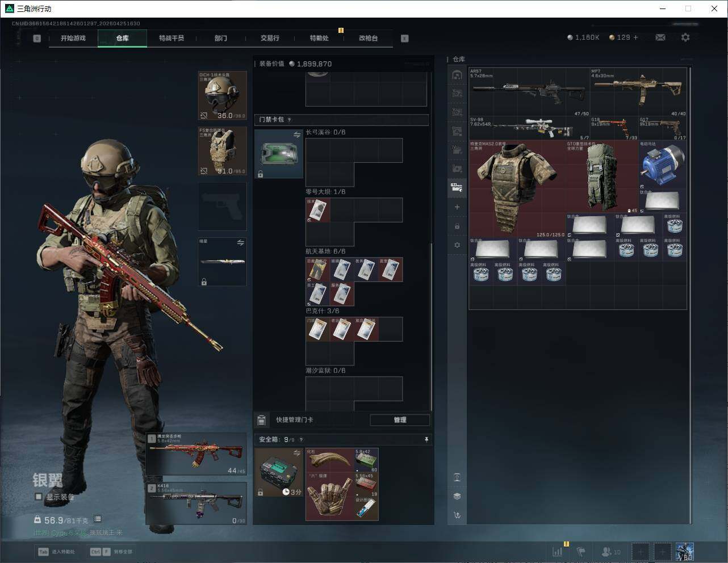Open the friends icon showing 10
The height and width of the screenshot is (563, 728).
[611, 552]
